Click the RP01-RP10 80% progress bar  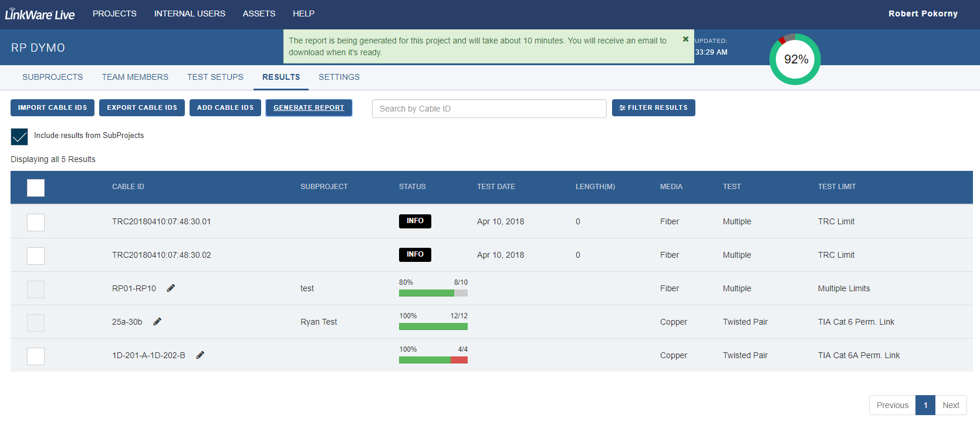coord(433,293)
